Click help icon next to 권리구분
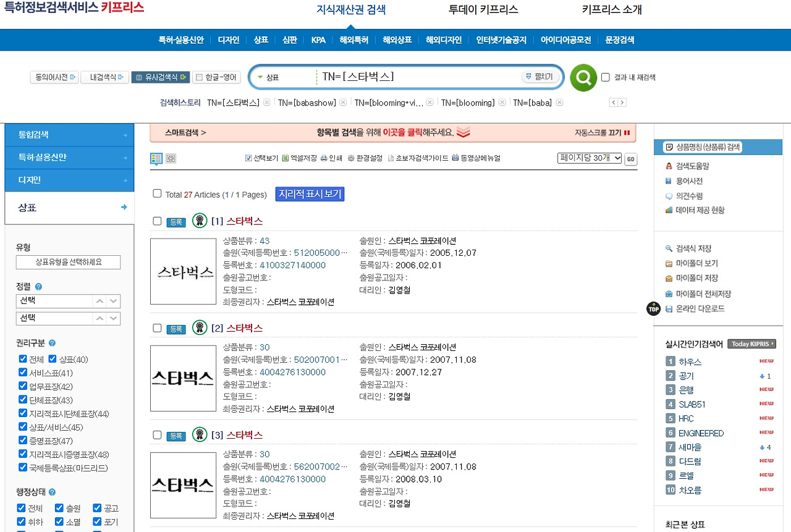The height and width of the screenshot is (532, 791). 52,343
